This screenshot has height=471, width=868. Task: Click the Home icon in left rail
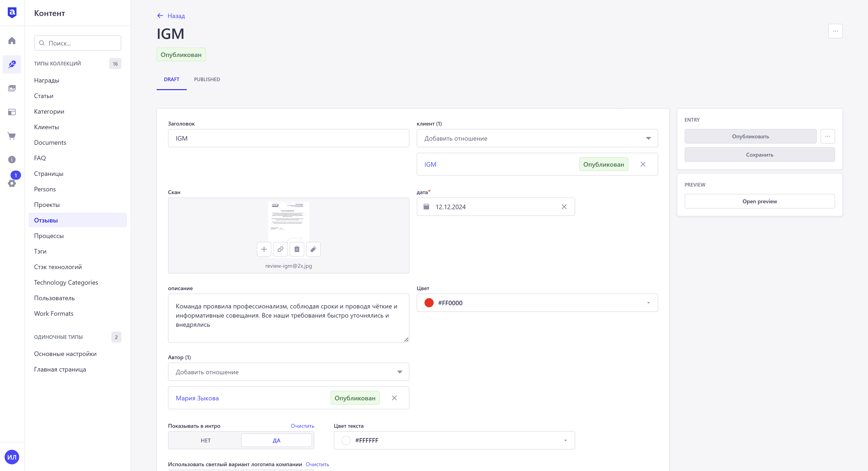(12, 41)
